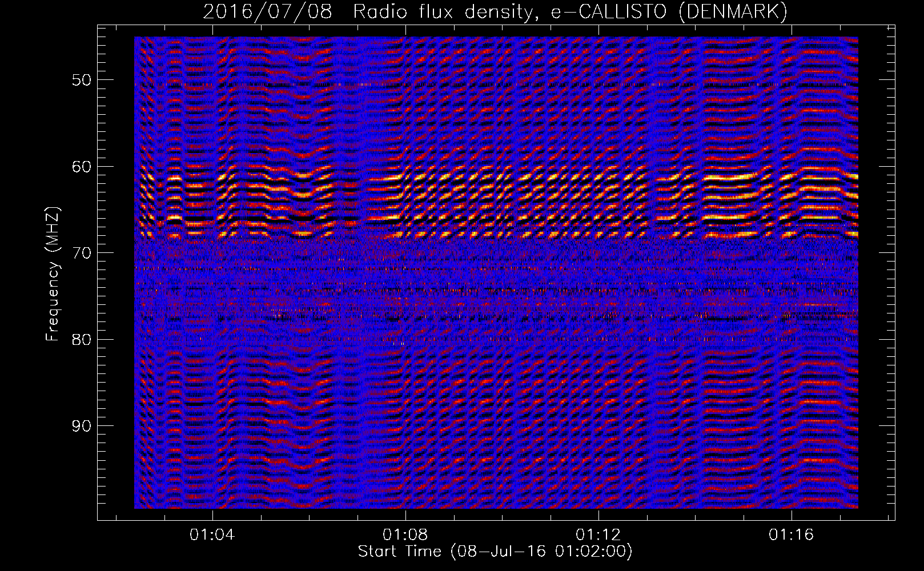This screenshot has height=571, width=924.
Task: Click the 01:04 time tick label
Action: click(x=212, y=535)
